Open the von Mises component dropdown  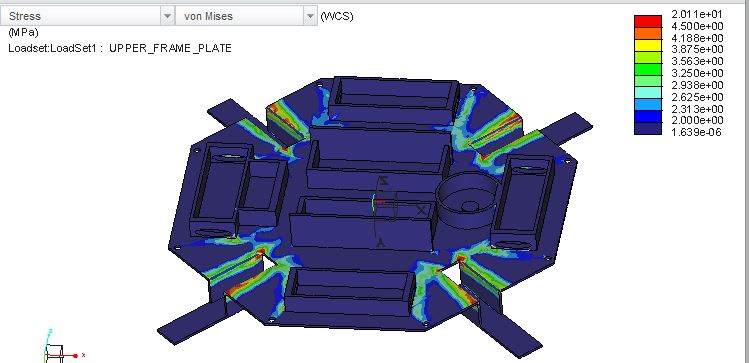[x=246, y=16]
